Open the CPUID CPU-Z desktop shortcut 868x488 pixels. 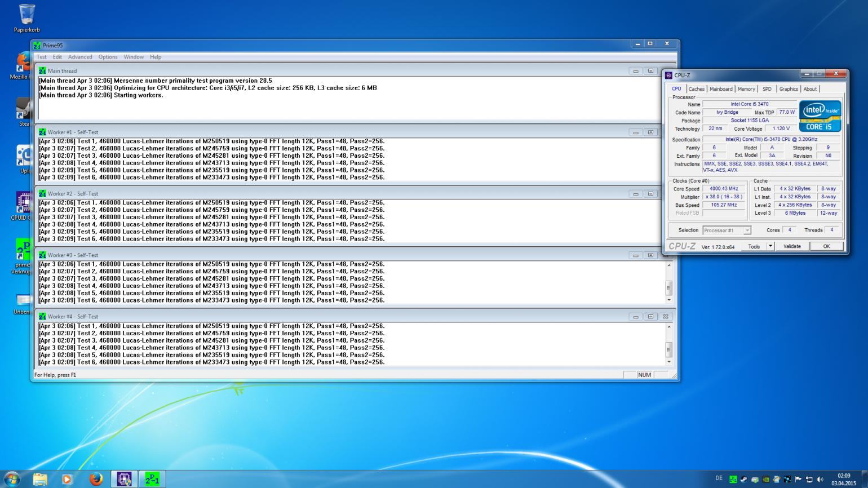[x=23, y=206]
